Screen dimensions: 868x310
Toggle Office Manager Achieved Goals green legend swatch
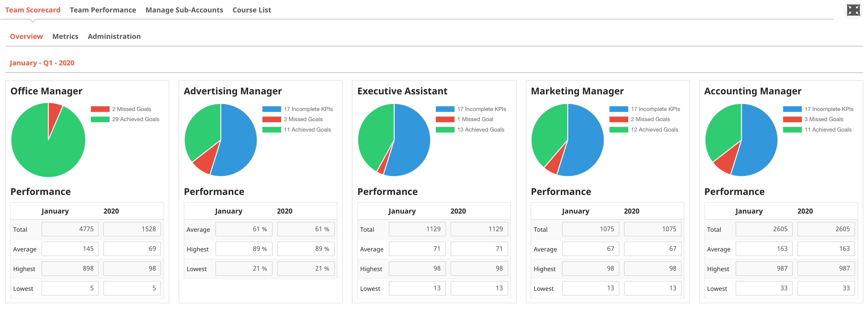pos(100,119)
